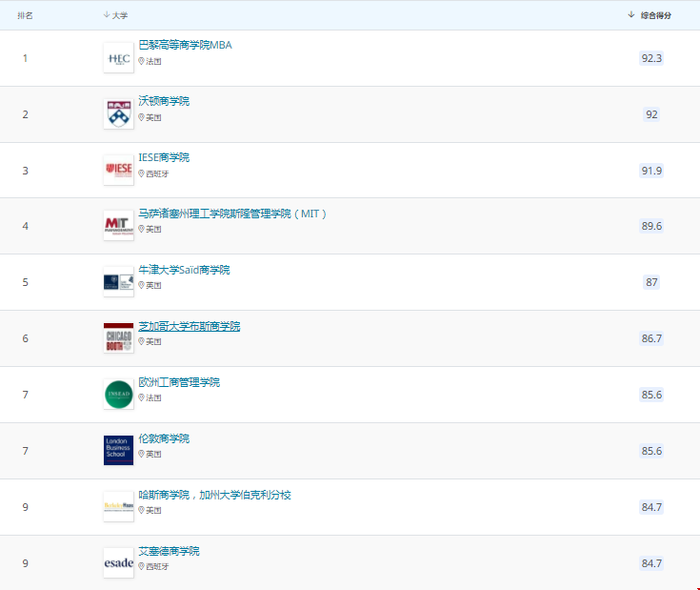Image resolution: width=700 pixels, height=590 pixels.
Task: Click score 86.7 for 芝加哥大学布斯商学院
Action: tap(651, 338)
